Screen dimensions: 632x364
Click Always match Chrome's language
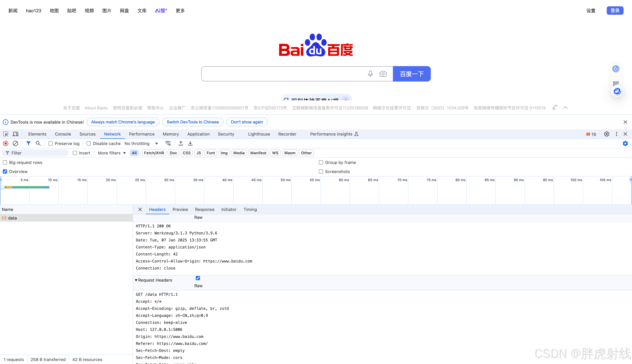[123, 122]
